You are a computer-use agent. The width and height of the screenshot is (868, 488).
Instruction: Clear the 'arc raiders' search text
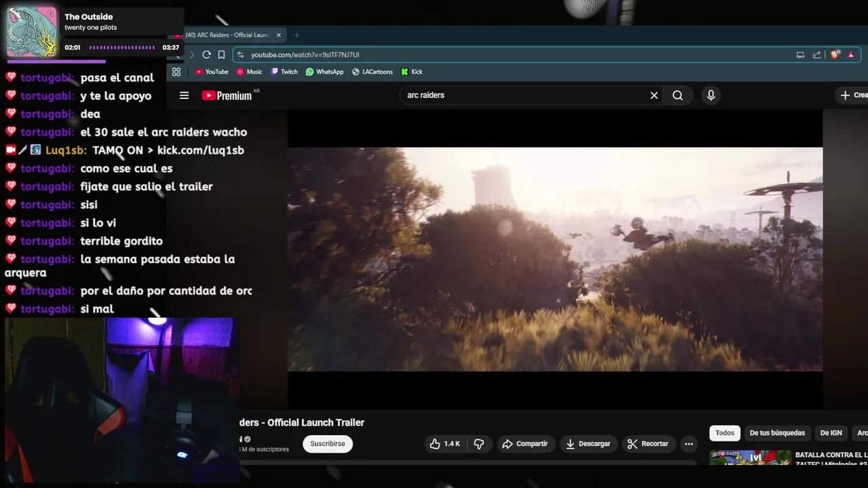[654, 96]
